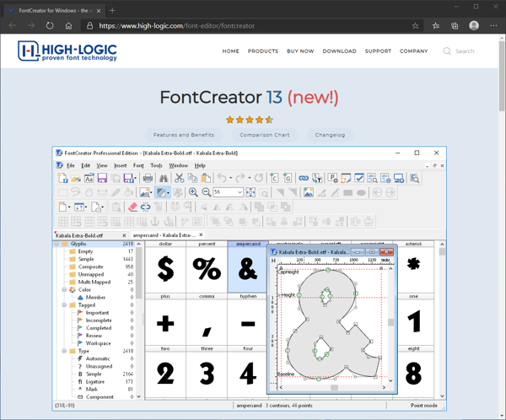The width and height of the screenshot is (506, 420).
Task: Click the Paste clipboard icon
Action: (206, 178)
